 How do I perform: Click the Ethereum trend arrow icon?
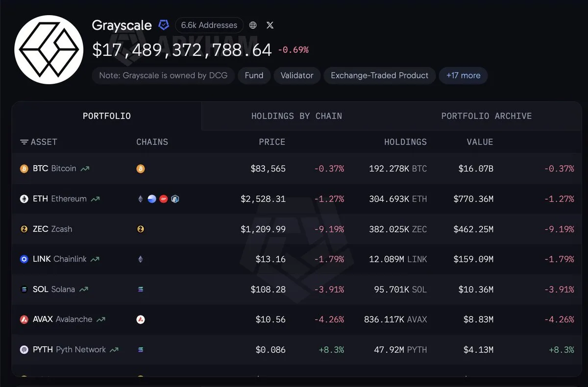point(96,199)
